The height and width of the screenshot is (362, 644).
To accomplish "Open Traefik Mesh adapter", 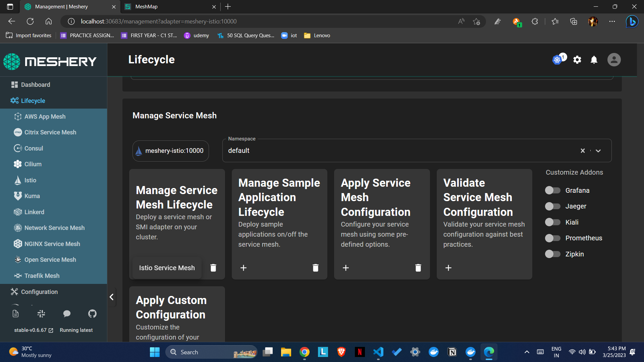I will pos(42,276).
